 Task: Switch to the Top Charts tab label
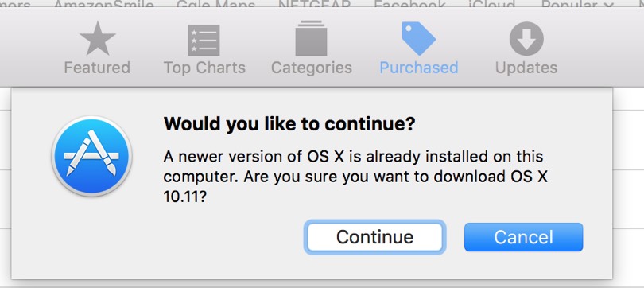point(204,68)
